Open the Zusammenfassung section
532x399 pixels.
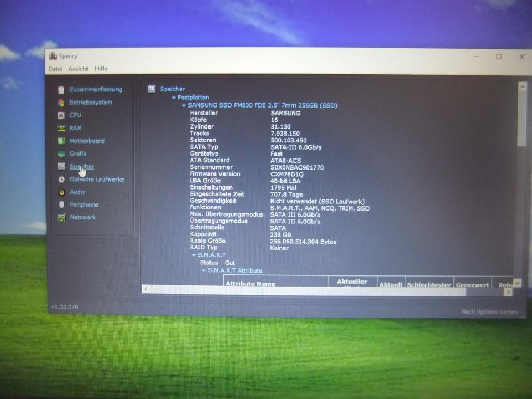point(96,90)
